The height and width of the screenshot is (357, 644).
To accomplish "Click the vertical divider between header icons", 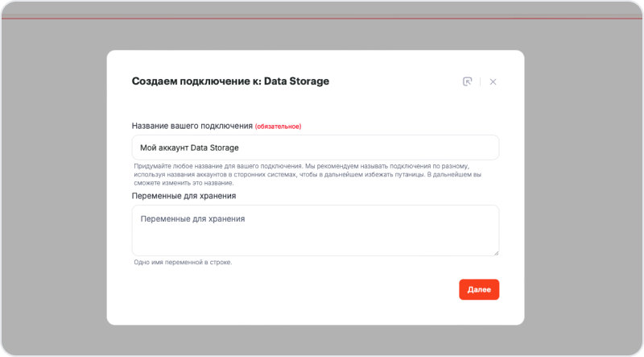I will [x=481, y=81].
